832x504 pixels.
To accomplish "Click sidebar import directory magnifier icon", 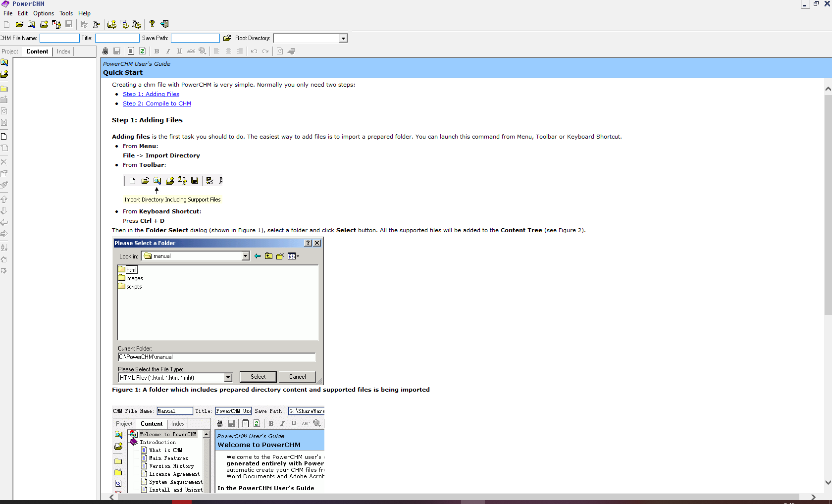I will tap(4, 63).
